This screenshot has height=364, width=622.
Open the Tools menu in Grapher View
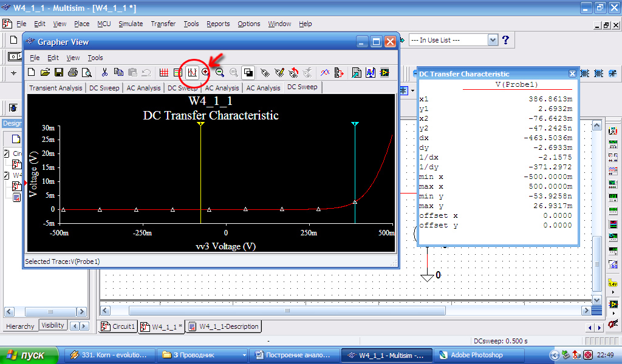pyautogui.click(x=95, y=58)
